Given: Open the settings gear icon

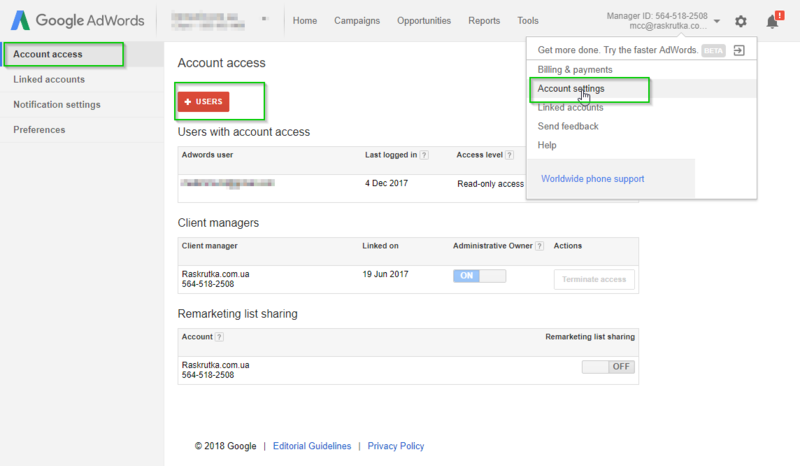Looking at the screenshot, I should click(x=741, y=21).
